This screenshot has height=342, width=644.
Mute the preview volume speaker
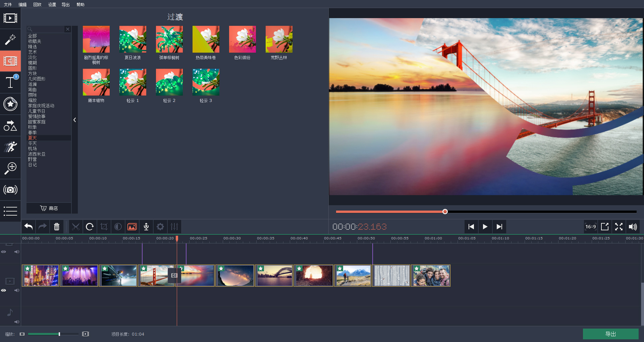click(633, 227)
